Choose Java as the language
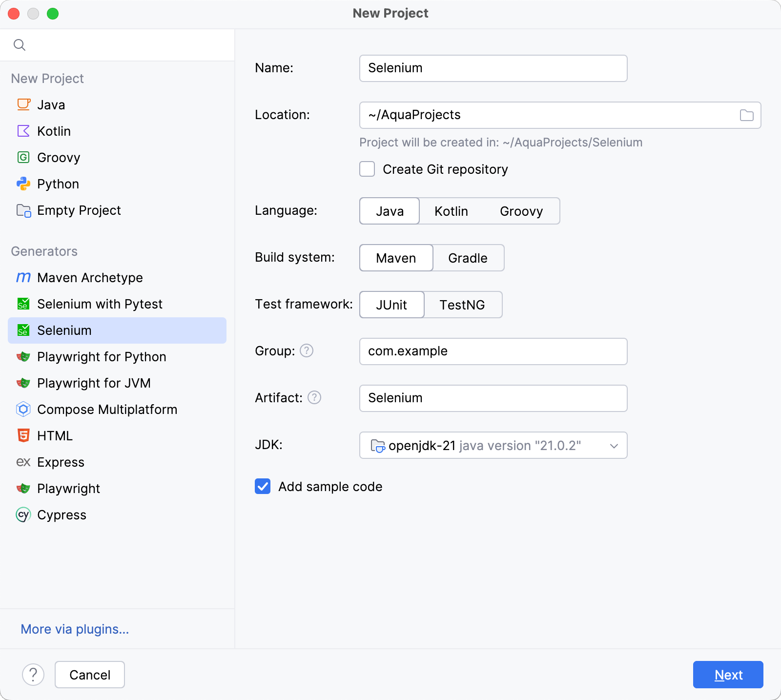781x700 pixels. [x=390, y=211]
